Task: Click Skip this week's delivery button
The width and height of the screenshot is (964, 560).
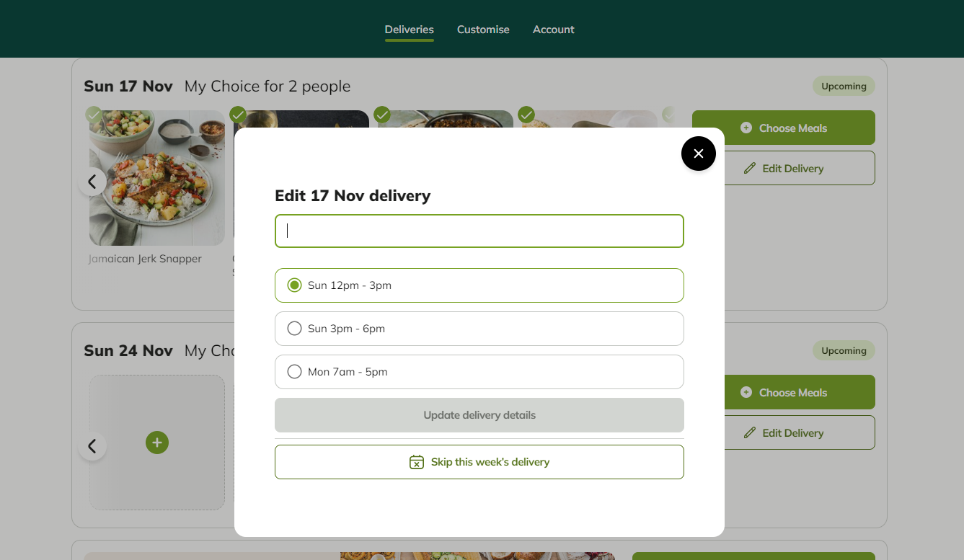Action: 479,462
